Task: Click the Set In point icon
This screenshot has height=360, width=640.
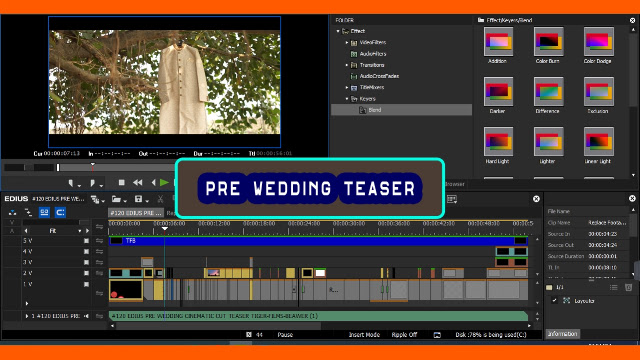Action: click(71, 183)
